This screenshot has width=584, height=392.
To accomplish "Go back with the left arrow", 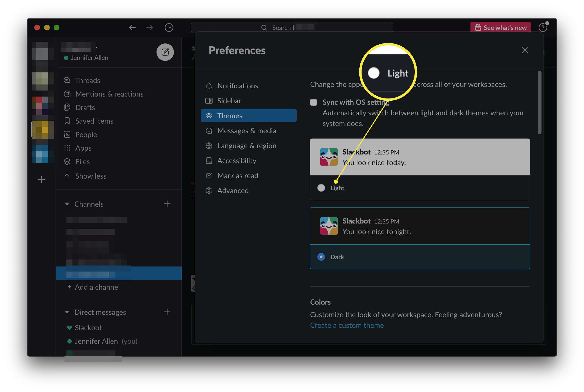I will point(132,28).
